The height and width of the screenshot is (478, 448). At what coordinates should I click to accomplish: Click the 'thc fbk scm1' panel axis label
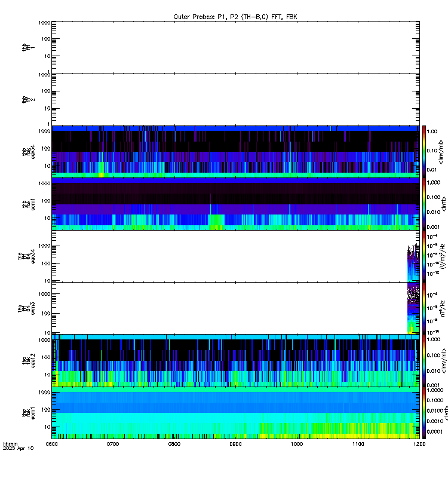coord(28,413)
